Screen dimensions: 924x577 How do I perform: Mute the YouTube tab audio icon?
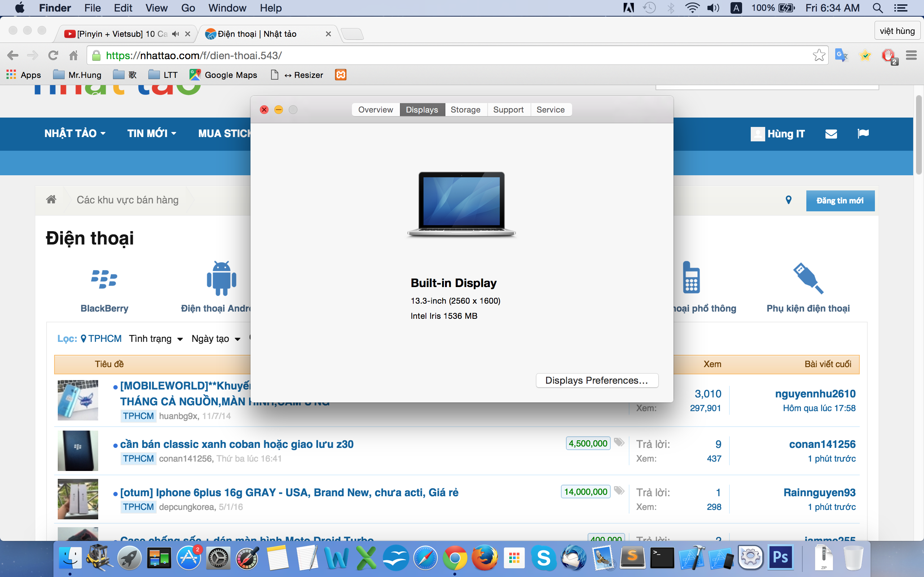tap(175, 34)
